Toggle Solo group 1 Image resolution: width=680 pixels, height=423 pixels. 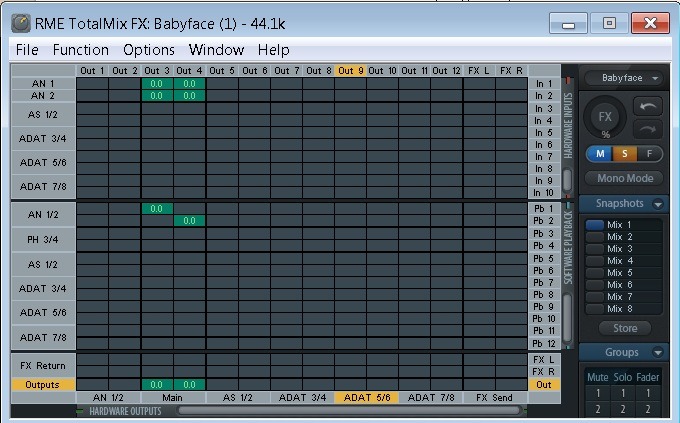click(x=623, y=393)
